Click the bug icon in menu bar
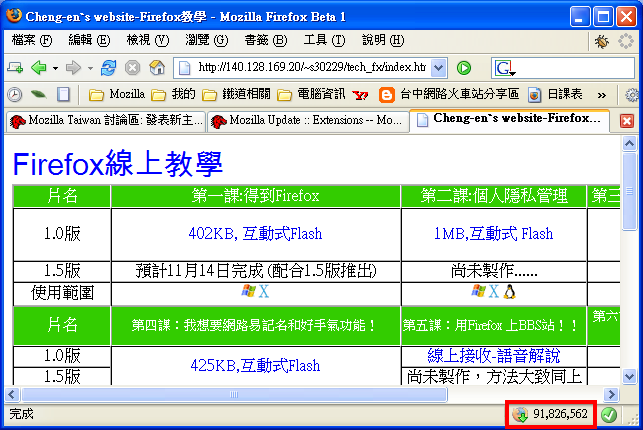Viewport: 643px width, 430px height. pyautogui.click(x=602, y=41)
